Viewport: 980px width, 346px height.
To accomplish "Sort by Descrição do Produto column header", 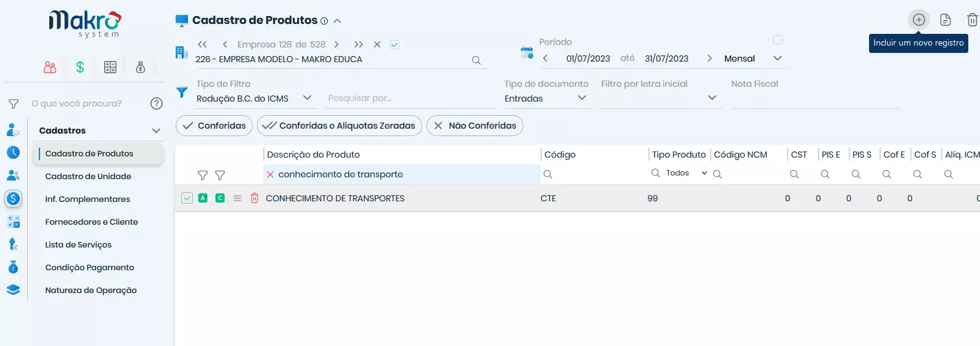I will click(313, 155).
